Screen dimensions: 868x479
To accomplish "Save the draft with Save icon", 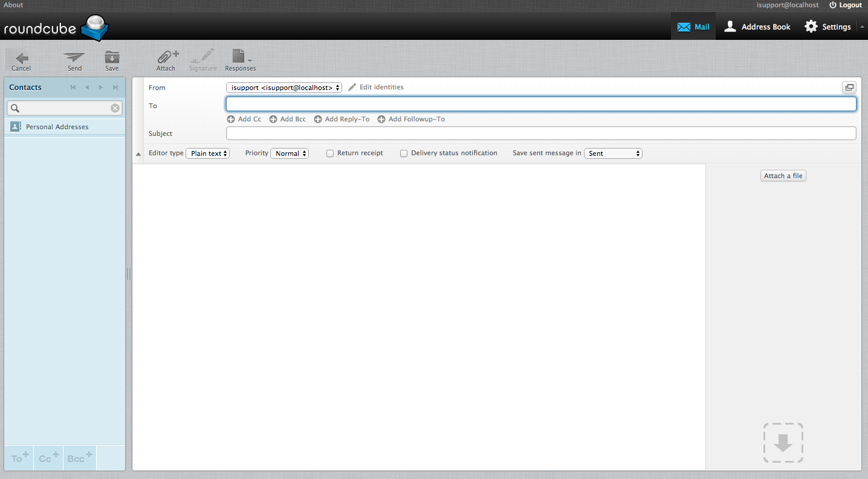I will click(x=112, y=59).
